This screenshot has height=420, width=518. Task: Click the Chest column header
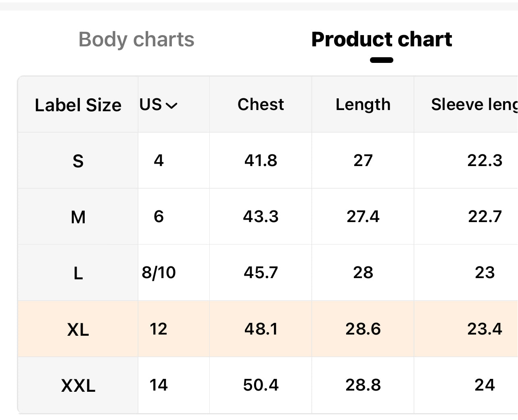pos(261,104)
